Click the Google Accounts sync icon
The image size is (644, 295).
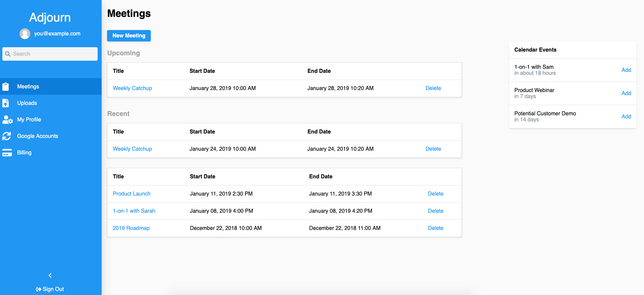pos(7,136)
